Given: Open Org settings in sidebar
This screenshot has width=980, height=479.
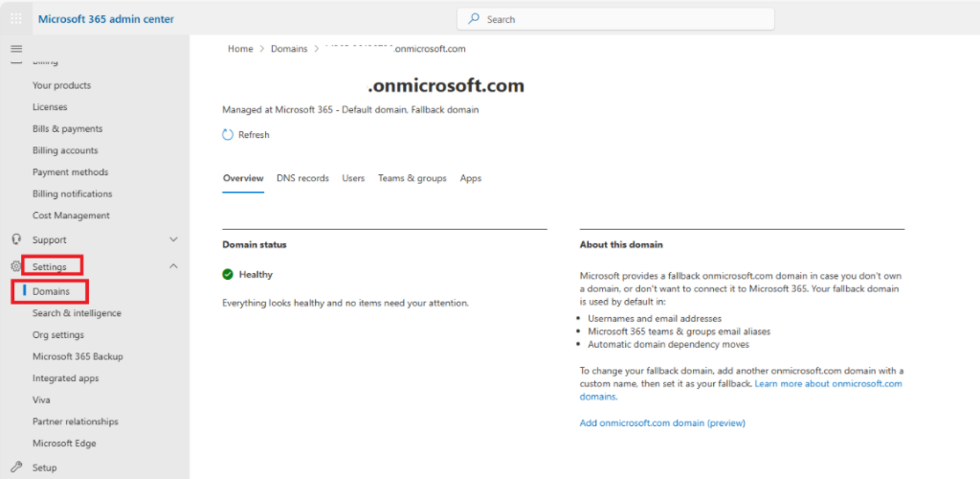Looking at the screenshot, I should [x=58, y=334].
